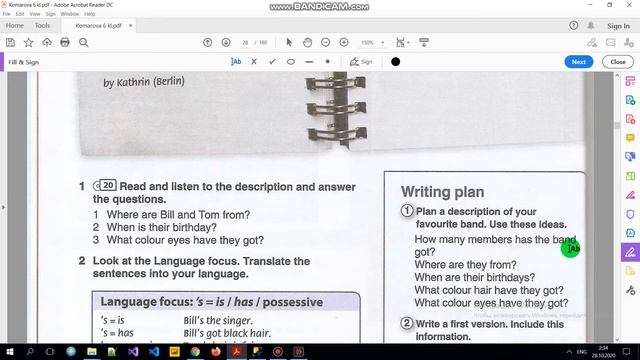
Task: Open the Home tab
Action: coord(15,25)
